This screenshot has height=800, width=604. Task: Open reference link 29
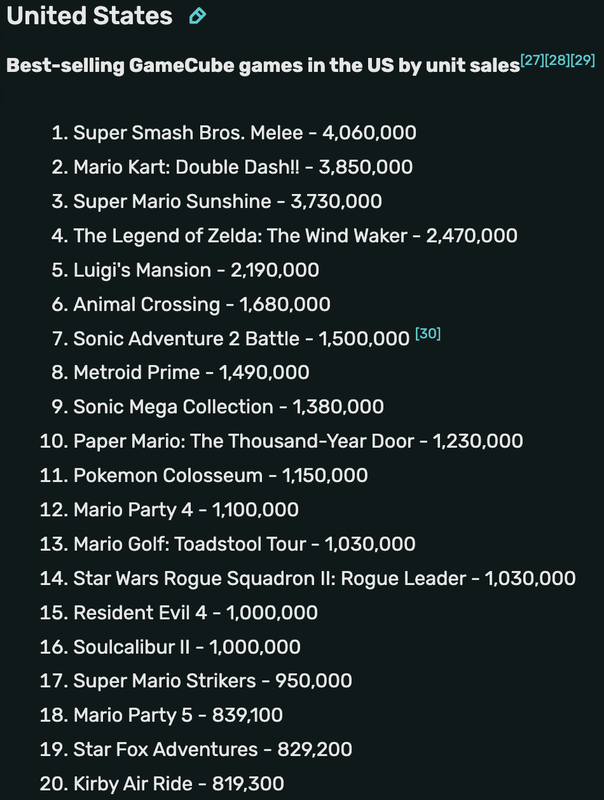point(583,61)
